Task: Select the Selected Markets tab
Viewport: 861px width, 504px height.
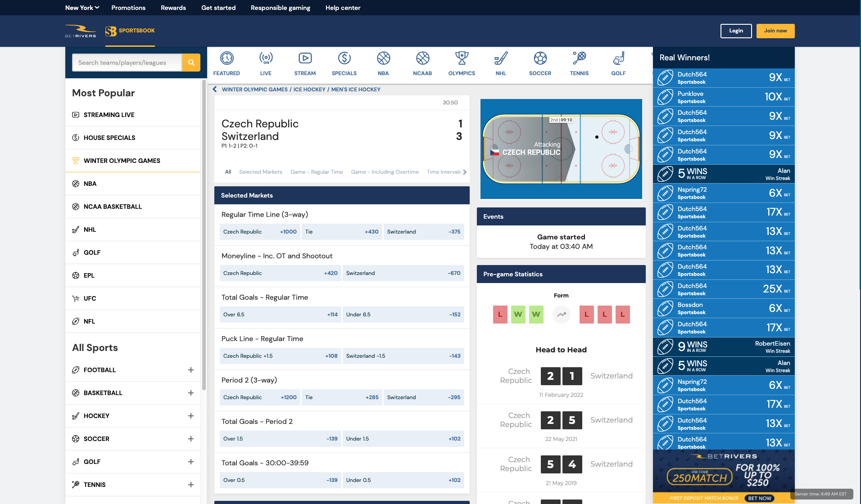Action: click(x=261, y=172)
